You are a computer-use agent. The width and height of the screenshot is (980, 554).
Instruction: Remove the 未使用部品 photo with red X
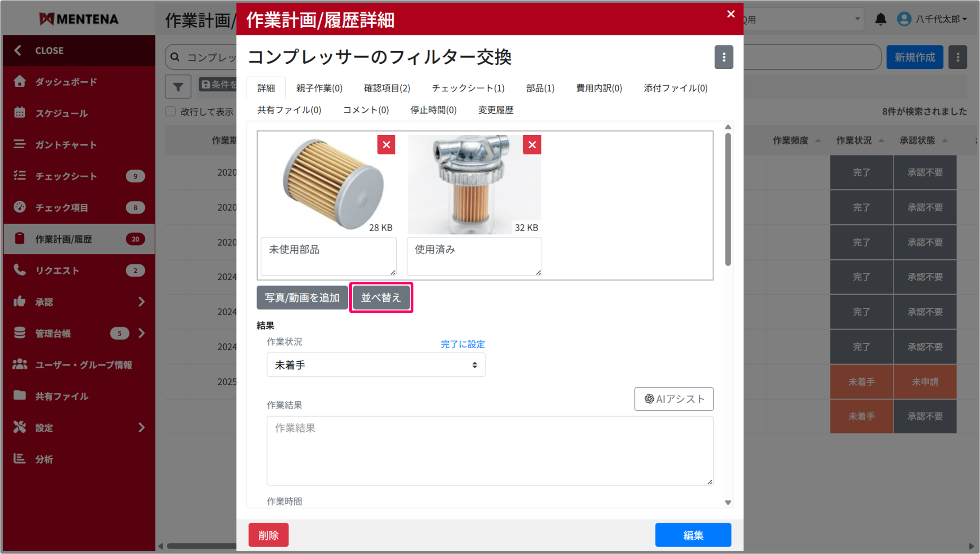click(x=386, y=145)
